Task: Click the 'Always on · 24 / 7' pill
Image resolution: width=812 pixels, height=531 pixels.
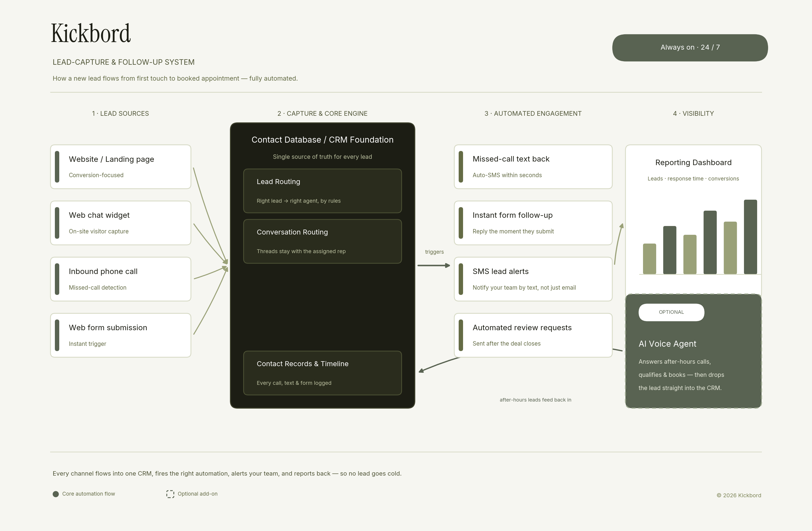Action: tap(690, 48)
